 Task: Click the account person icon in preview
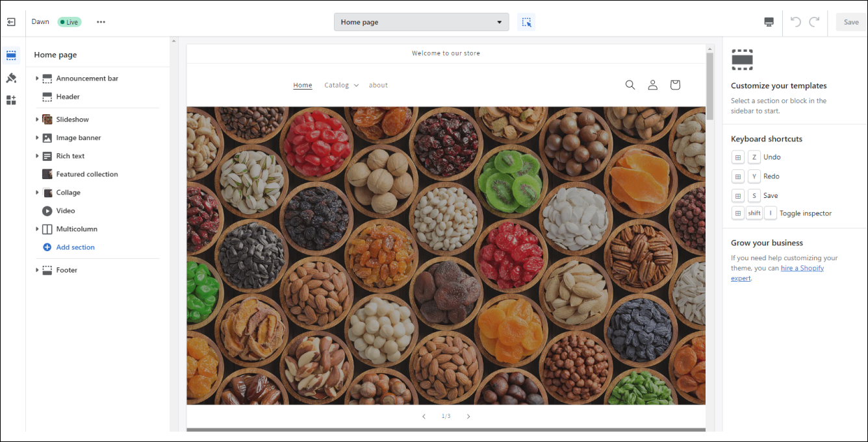click(653, 85)
